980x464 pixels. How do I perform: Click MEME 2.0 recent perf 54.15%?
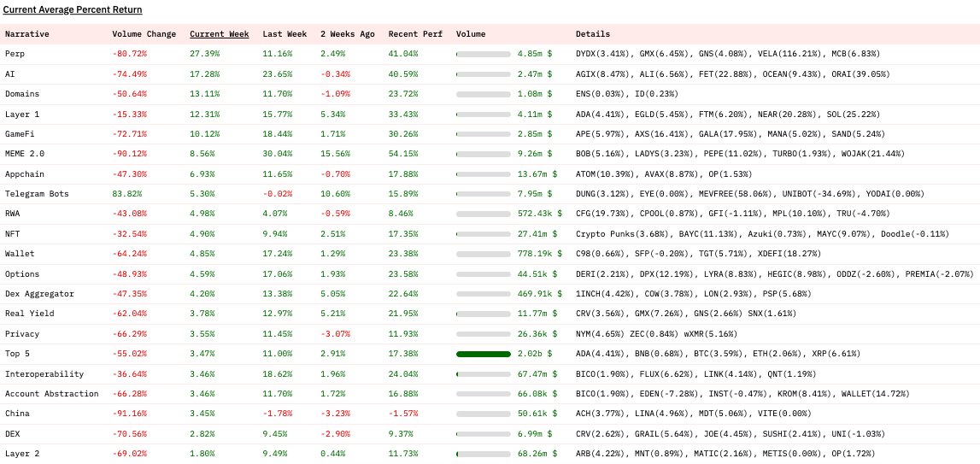[x=404, y=154]
